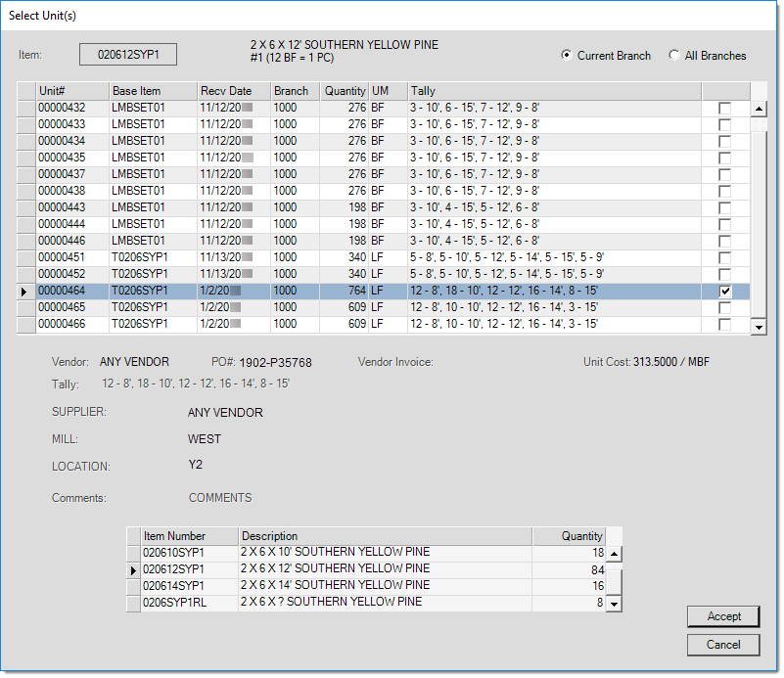Click the 2 X 6 X 14' description cell
Screen dimensions: 784x678
tap(386, 586)
